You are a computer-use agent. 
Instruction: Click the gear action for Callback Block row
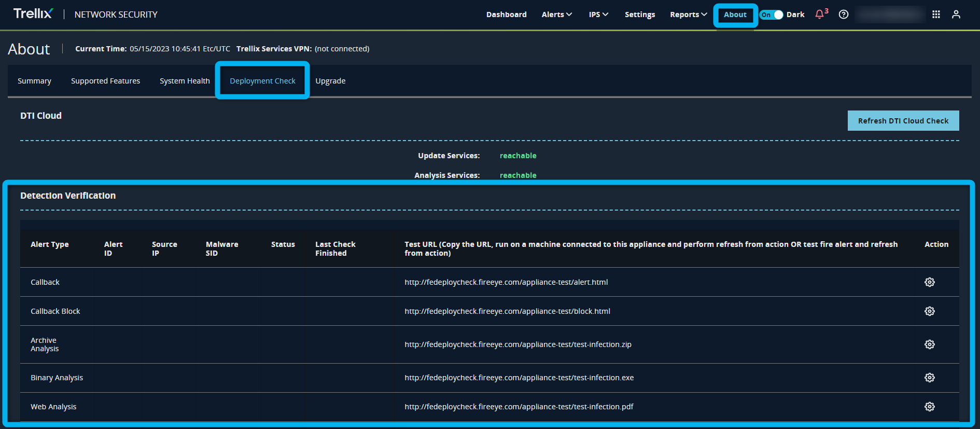tap(930, 311)
